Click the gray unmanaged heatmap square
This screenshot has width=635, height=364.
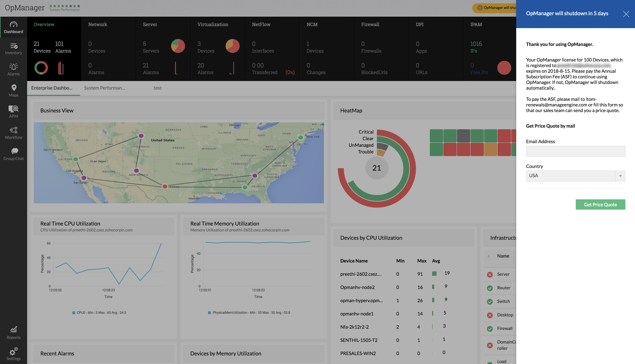click(463, 136)
